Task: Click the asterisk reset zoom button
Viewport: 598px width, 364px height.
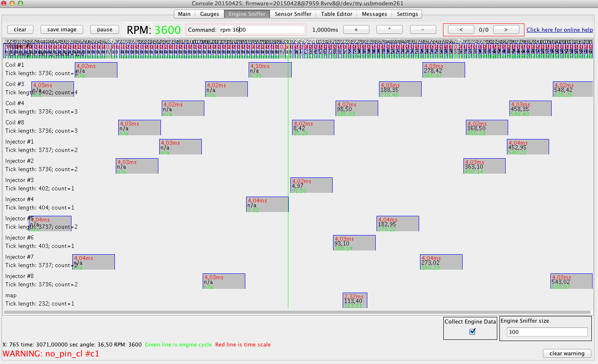Action: pos(389,29)
